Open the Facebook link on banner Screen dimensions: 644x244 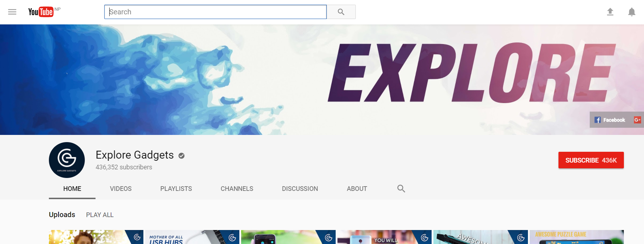point(610,120)
